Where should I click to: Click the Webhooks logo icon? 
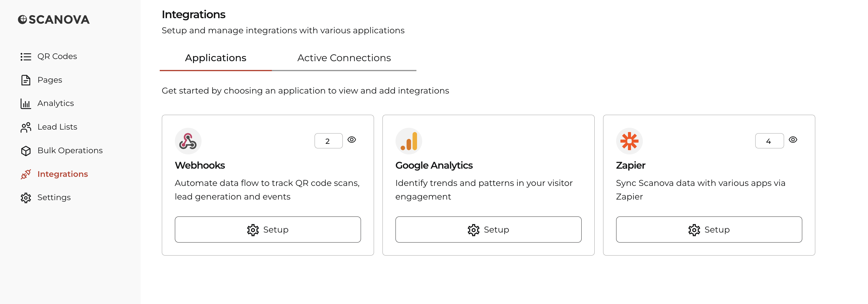[188, 141]
